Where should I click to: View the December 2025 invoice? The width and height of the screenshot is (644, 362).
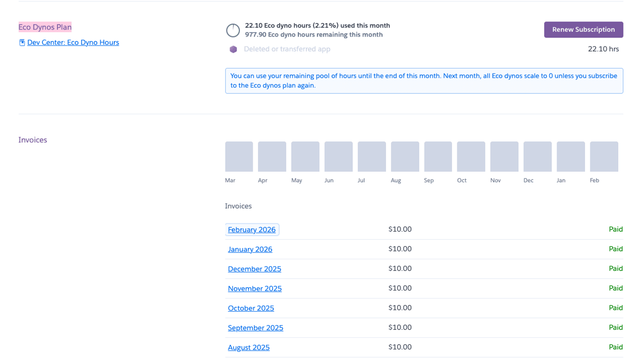254,269
